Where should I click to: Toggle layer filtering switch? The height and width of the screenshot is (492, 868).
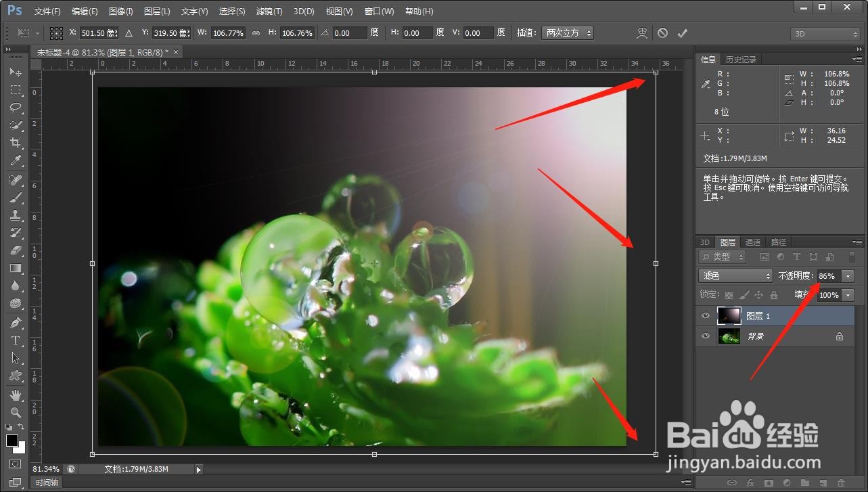tap(851, 257)
